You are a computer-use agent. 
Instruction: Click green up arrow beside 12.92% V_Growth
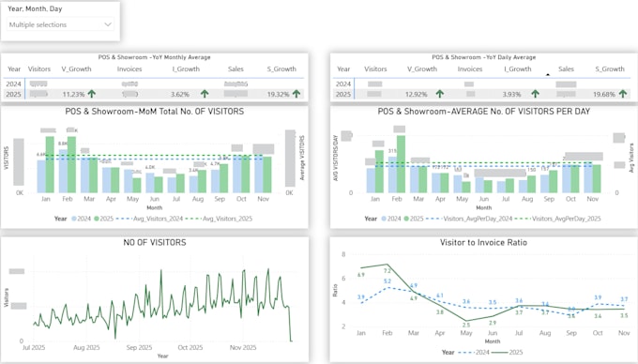(x=440, y=94)
